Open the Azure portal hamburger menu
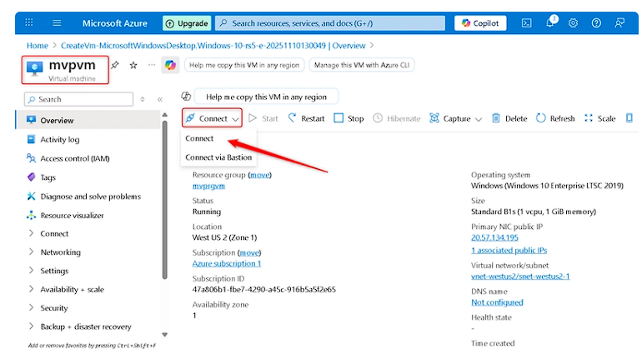This screenshot has height=364, width=642. [57, 23]
